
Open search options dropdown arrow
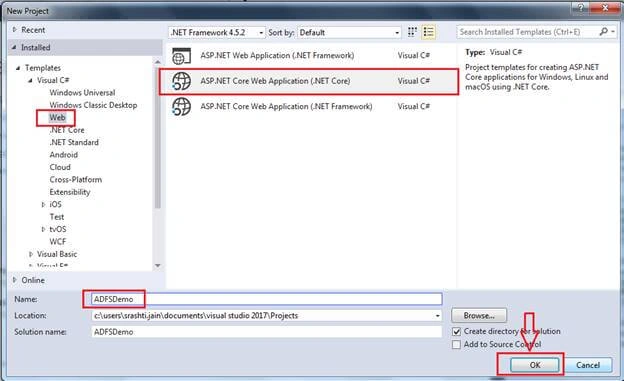tap(613, 31)
